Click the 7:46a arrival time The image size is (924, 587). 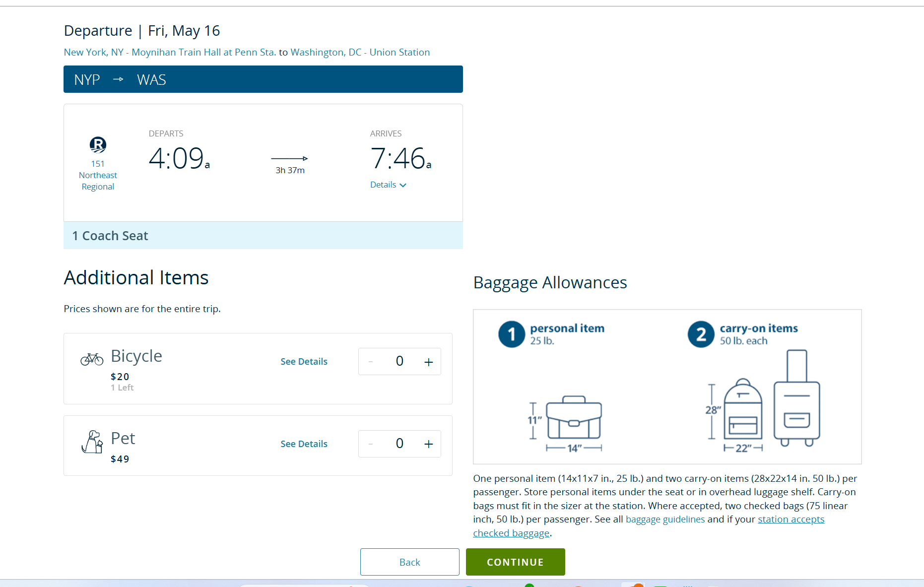click(401, 159)
